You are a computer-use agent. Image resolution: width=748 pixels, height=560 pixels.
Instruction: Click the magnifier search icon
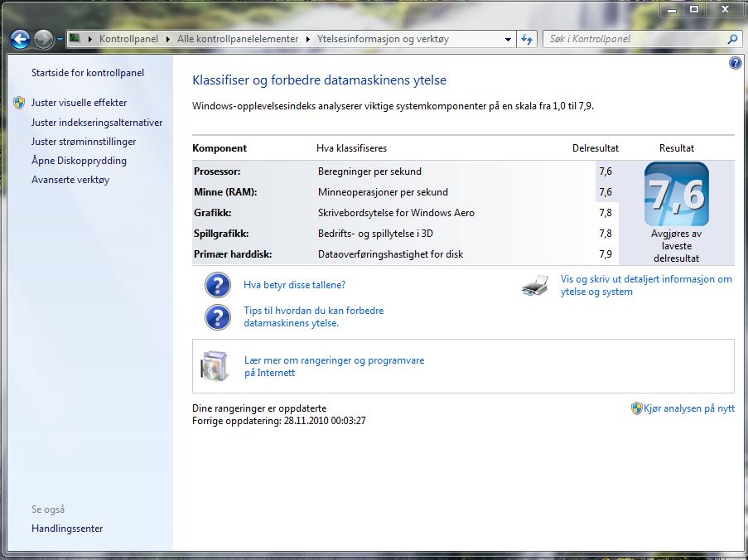pos(733,39)
